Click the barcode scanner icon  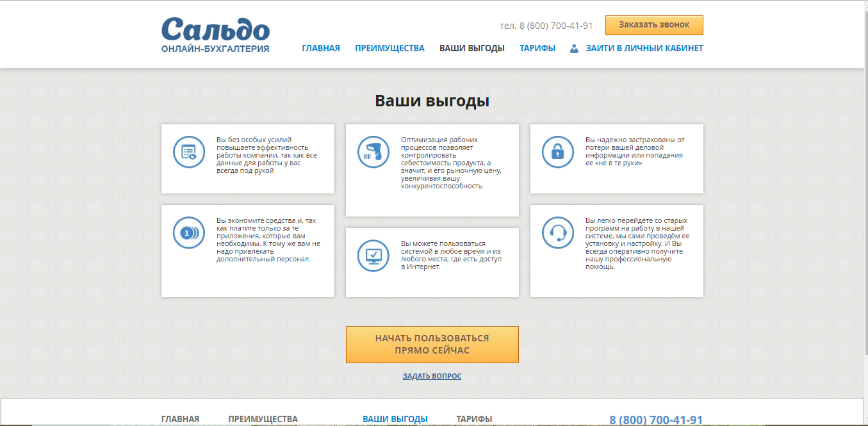tap(373, 152)
